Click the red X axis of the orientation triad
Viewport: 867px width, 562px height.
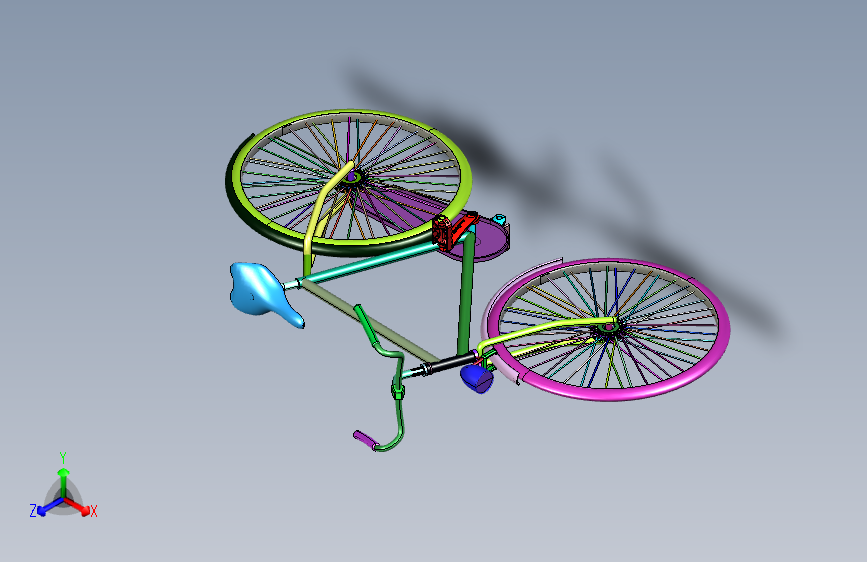[77, 506]
